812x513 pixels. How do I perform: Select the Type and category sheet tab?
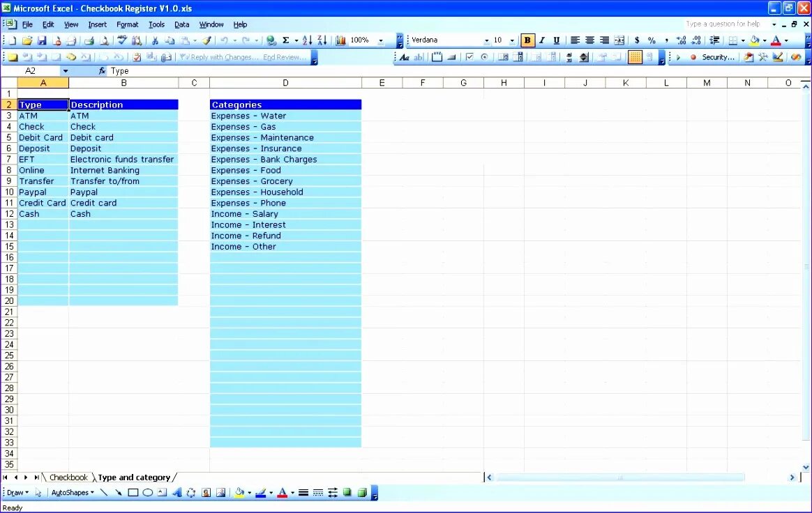[x=134, y=477]
